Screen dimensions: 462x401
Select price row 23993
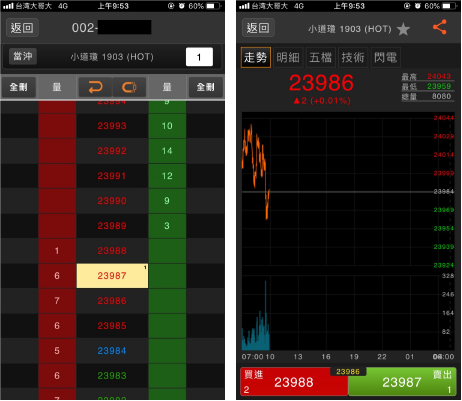[112, 126]
